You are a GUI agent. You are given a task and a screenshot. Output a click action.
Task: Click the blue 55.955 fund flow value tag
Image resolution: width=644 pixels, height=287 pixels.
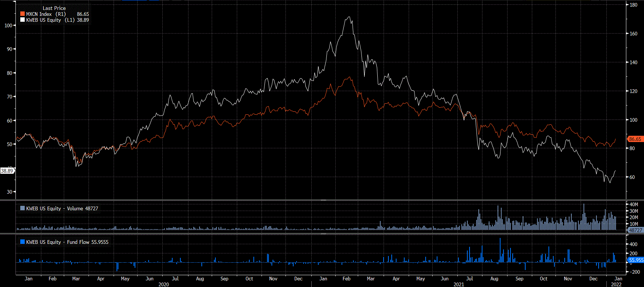[636, 260]
